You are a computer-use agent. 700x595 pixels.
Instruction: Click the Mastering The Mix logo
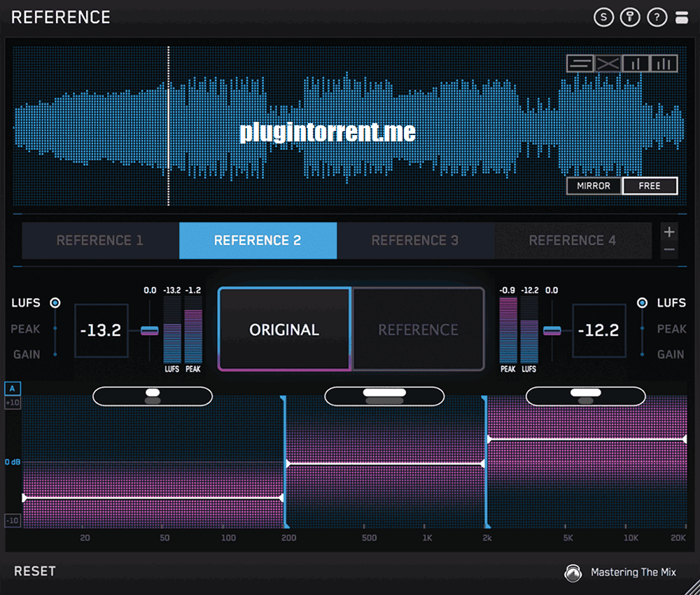pos(573,573)
